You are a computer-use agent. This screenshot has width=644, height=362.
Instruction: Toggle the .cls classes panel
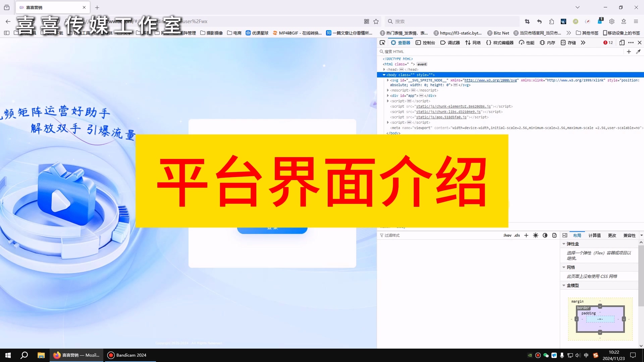(517, 235)
